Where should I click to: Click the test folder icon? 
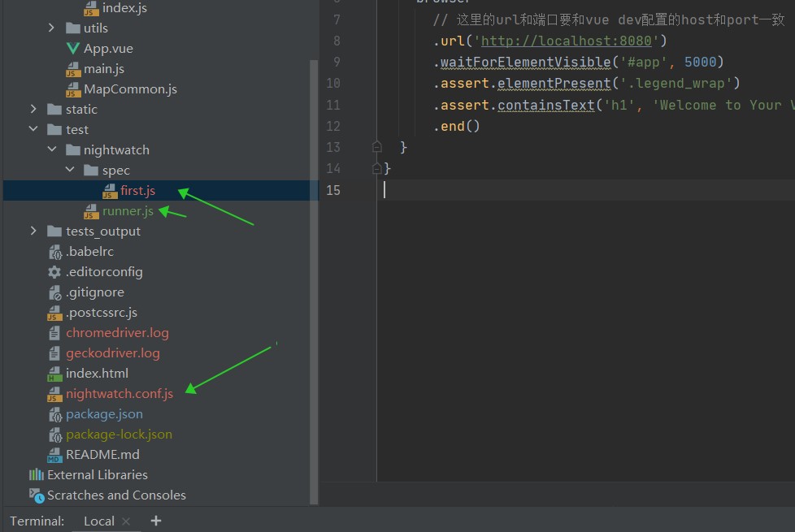pos(54,130)
